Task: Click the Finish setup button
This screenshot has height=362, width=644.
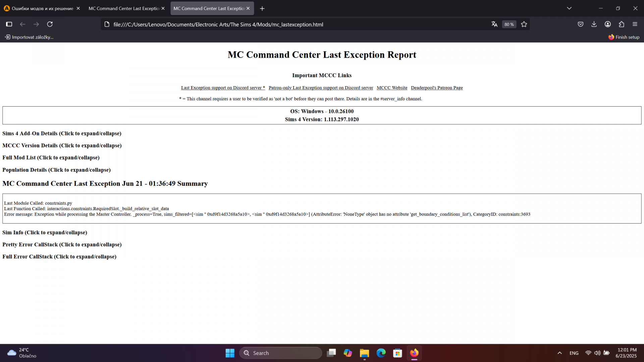Action: [x=624, y=37]
